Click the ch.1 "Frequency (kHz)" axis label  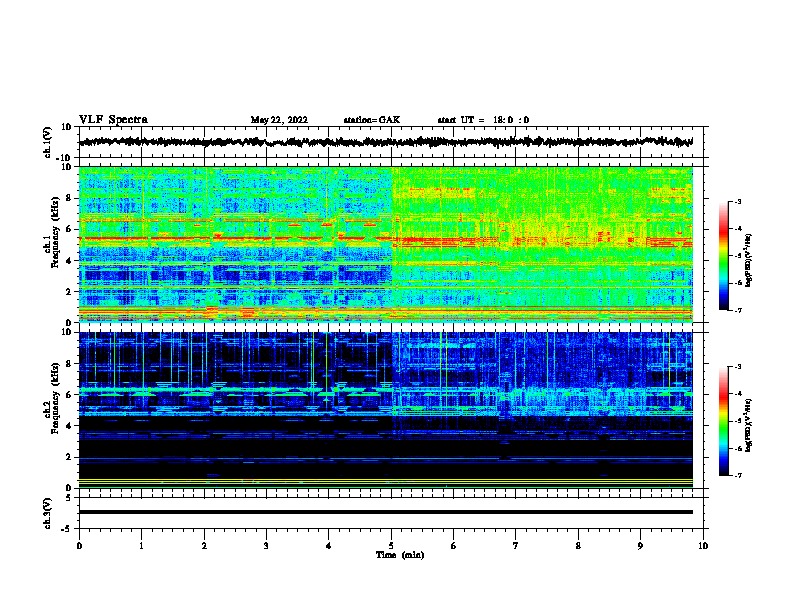(x=55, y=233)
